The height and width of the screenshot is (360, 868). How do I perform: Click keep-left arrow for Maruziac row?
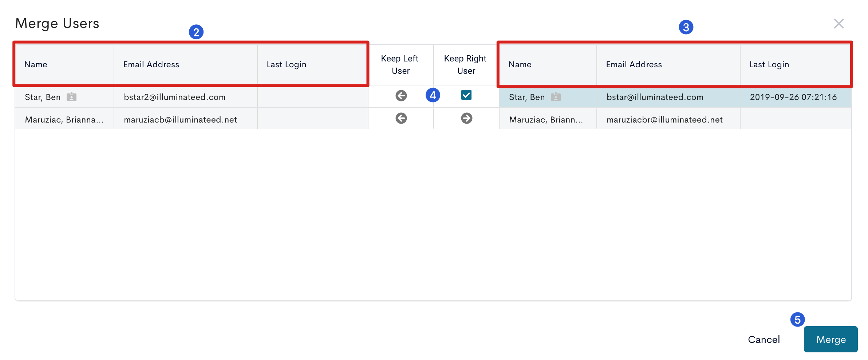point(401,118)
